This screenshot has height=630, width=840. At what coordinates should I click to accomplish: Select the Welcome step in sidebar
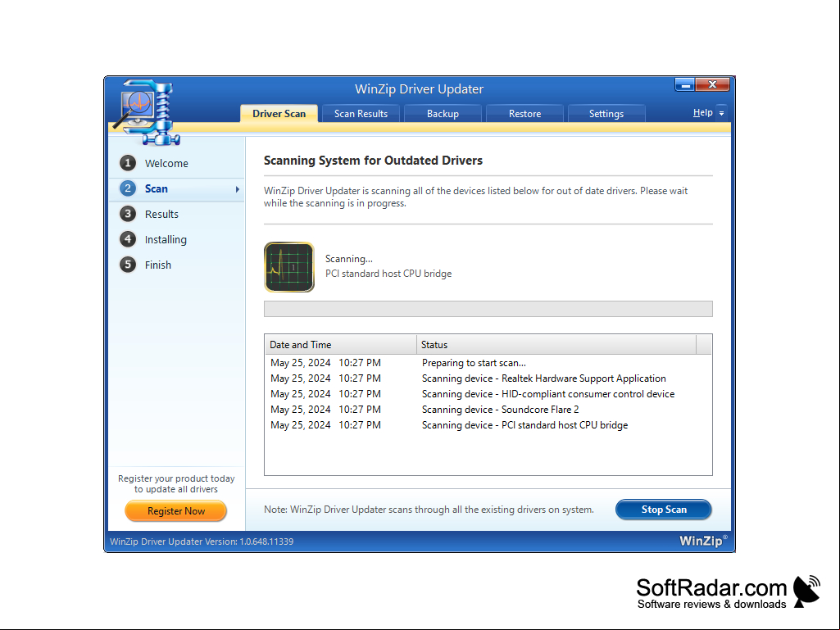click(x=177, y=163)
